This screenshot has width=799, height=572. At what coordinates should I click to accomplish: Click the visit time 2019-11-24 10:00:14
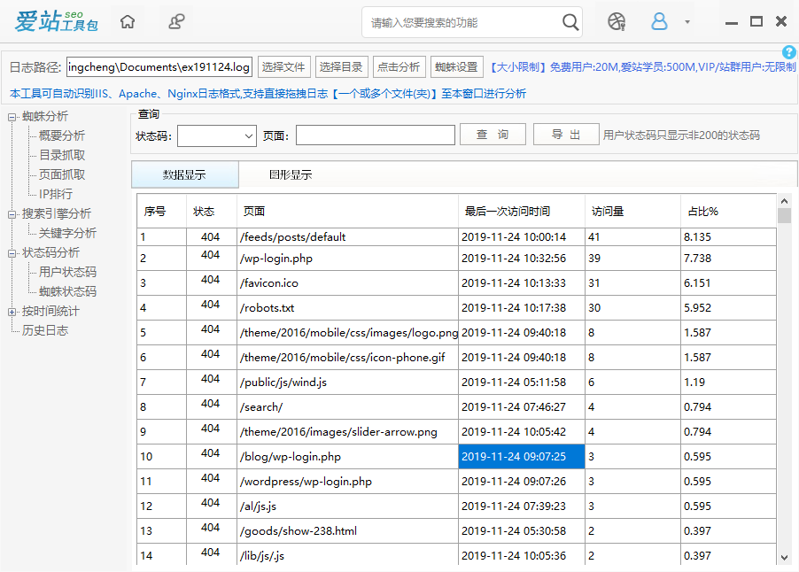click(x=521, y=237)
